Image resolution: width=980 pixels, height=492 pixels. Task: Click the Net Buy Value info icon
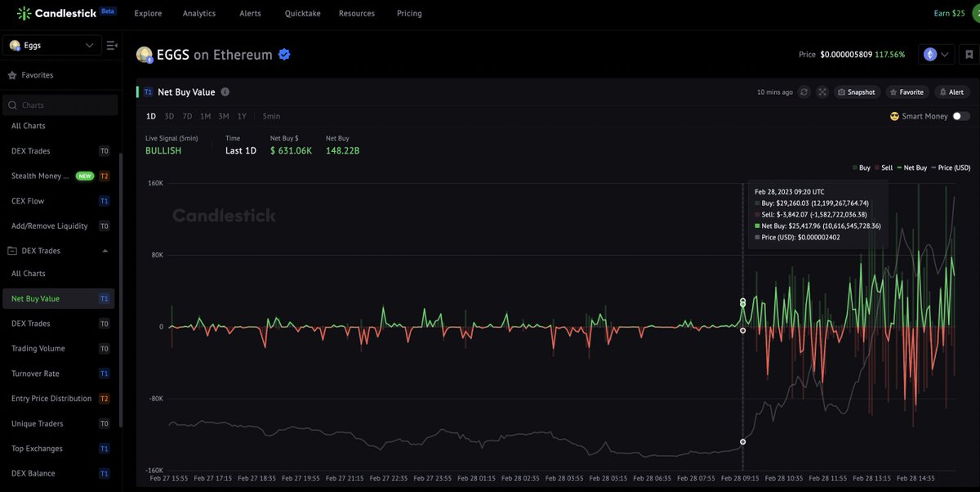click(225, 92)
